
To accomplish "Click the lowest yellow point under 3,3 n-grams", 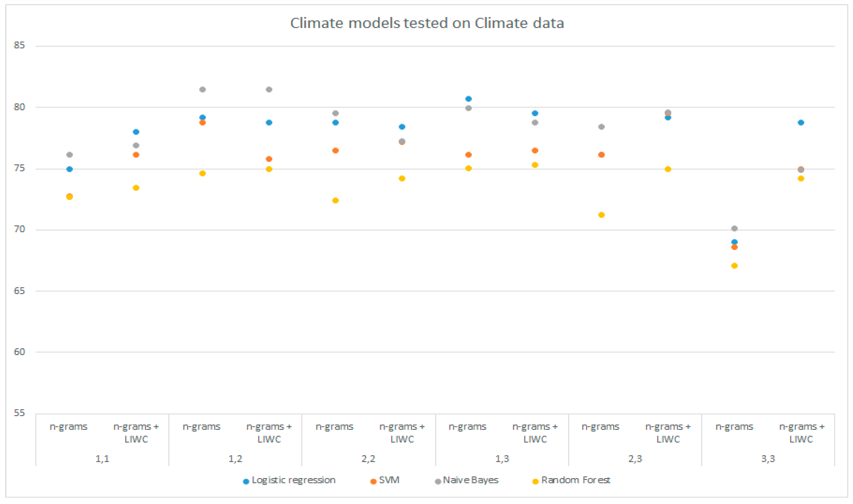I will pos(734,266).
